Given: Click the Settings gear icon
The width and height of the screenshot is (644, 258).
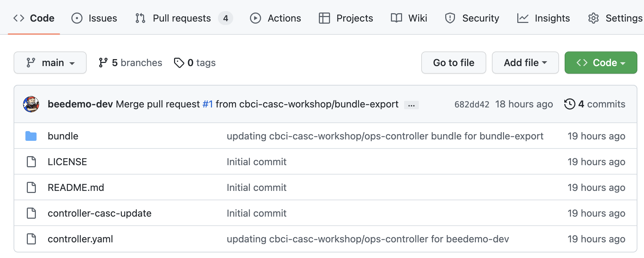Looking at the screenshot, I should (593, 18).
